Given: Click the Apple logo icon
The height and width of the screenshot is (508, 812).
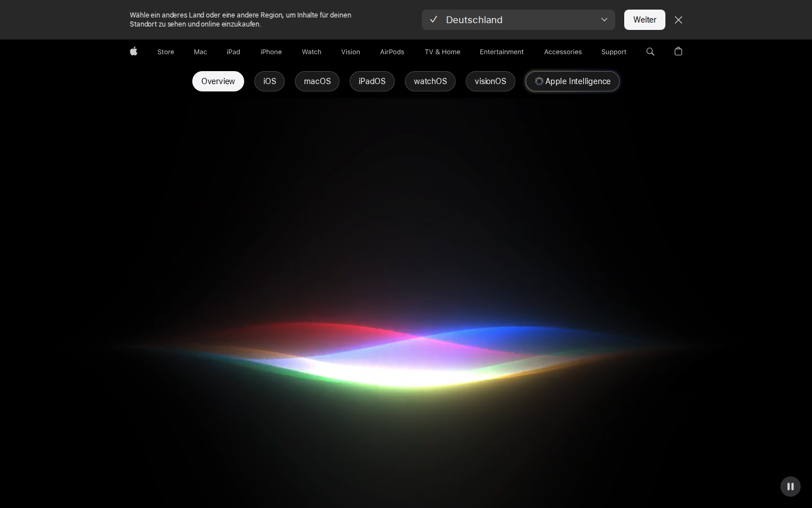Looking at the screenshot, I should pyautogui.click(x=134, y=51).
